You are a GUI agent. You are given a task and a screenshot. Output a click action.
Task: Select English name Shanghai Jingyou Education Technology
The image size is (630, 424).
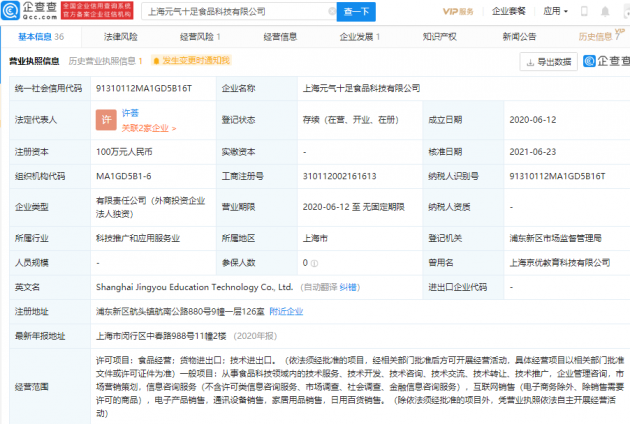tap(194, 287)
